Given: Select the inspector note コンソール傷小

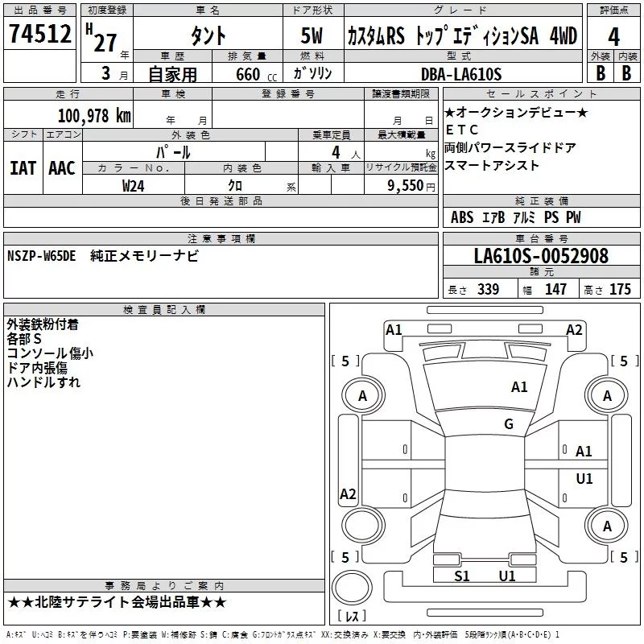Looking at the screenshot, I should point(50,353).
